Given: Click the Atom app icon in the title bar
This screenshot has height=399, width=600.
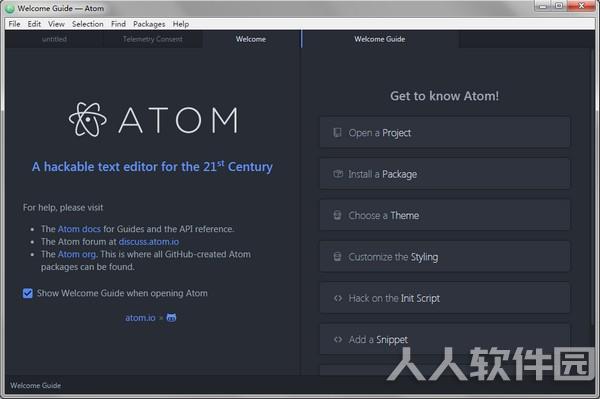Looking at the screenshot, I should click(10, 8).
